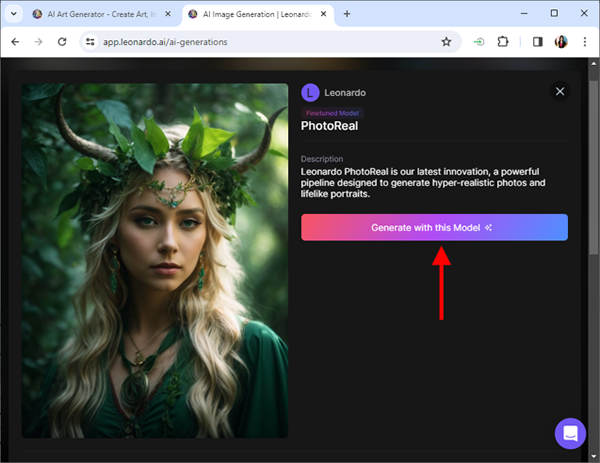Click the Finetuned Model badge
The width and height of the screenshot is (600, 463).
(332, 113)
